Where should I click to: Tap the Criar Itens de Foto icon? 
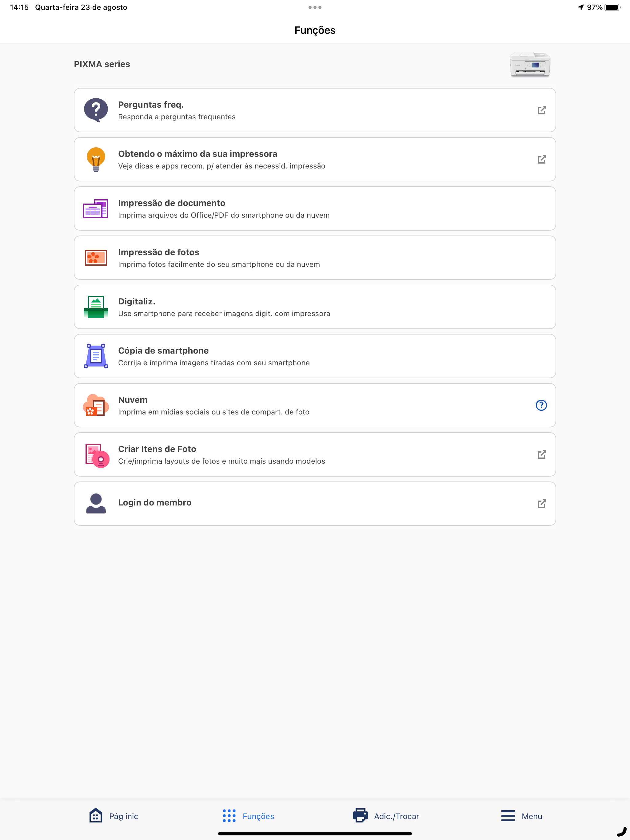point(97,455)
